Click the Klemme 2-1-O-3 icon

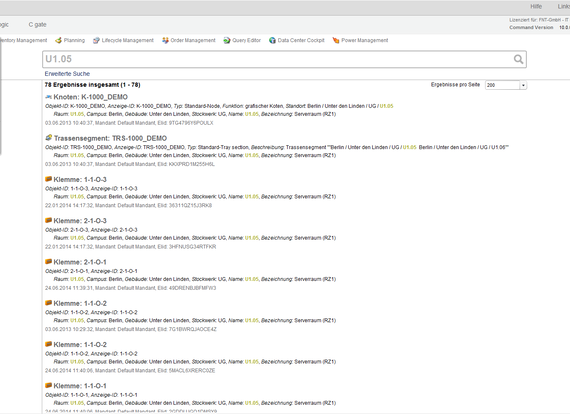click(x=48, y=220)
